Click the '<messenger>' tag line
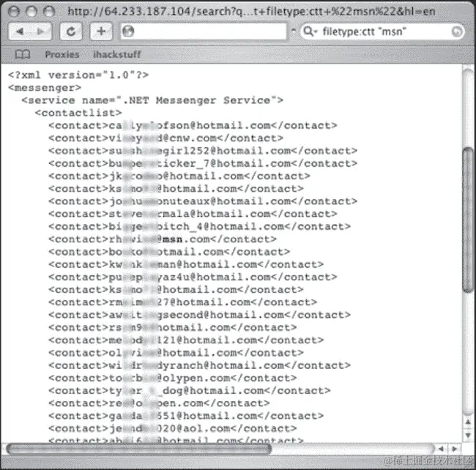The height and width of the screenshot is (470, 476). (45, 88)
